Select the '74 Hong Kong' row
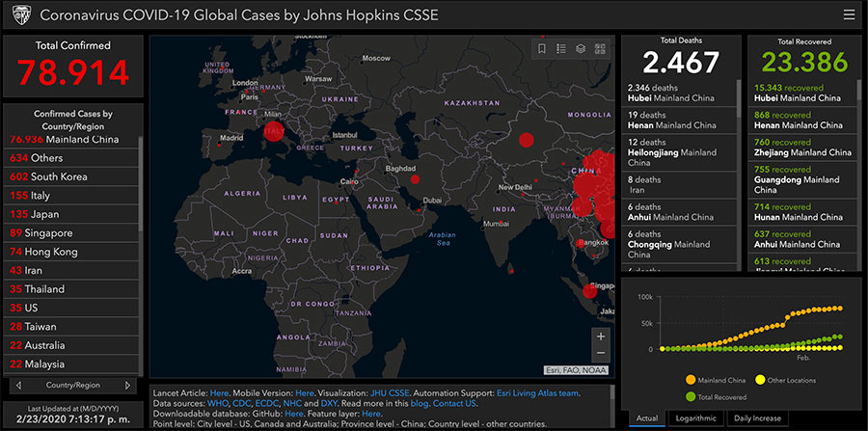Screen dimensions: 868x431 pos(72,252)
